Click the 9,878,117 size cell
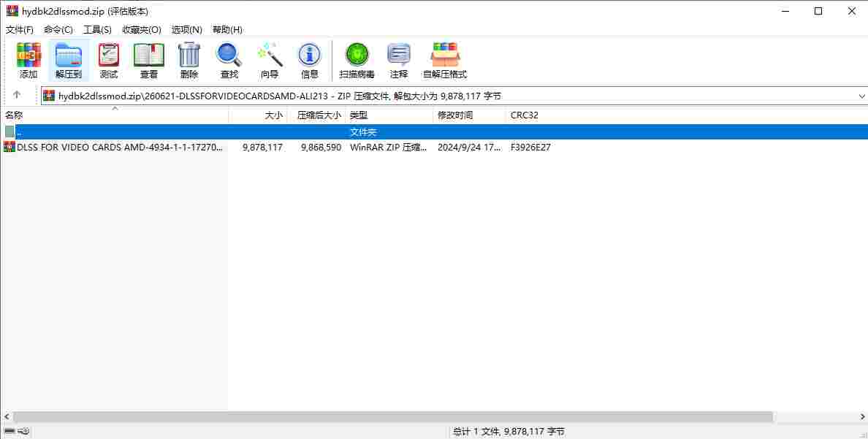This screenshot has width=868, height=439. [263, 148]
